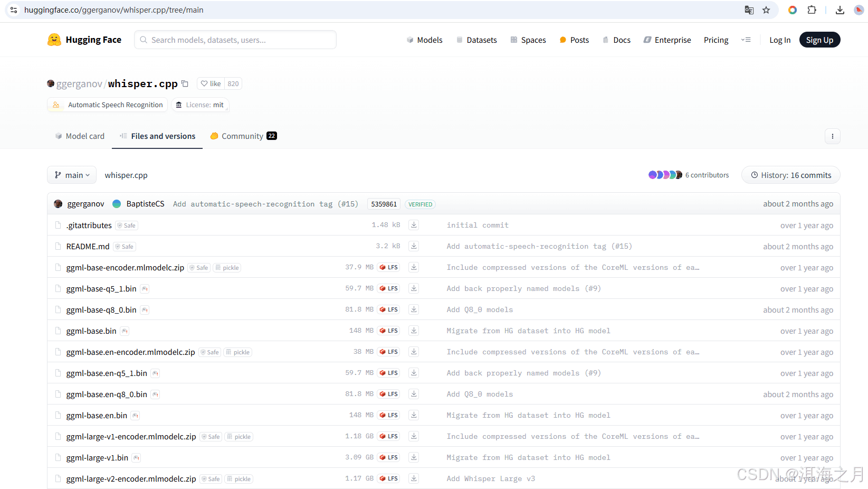
Task: Download the .gitattributes file
Action: [x=414, y=225]
